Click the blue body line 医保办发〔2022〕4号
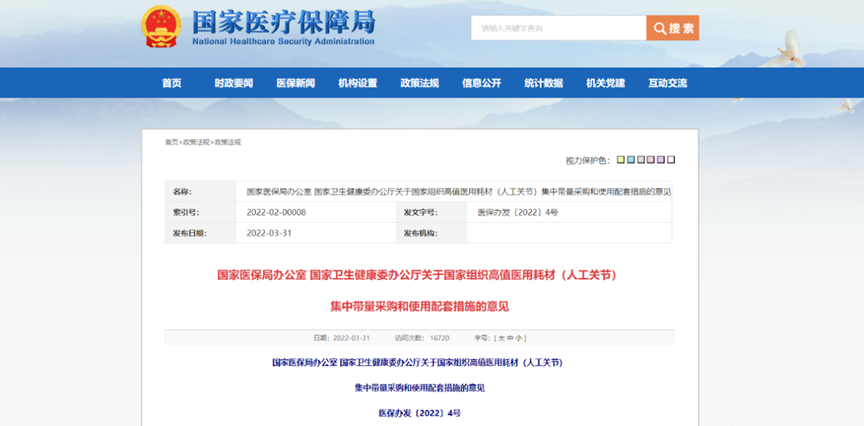864x426 pixels. (x=419, y=413)
